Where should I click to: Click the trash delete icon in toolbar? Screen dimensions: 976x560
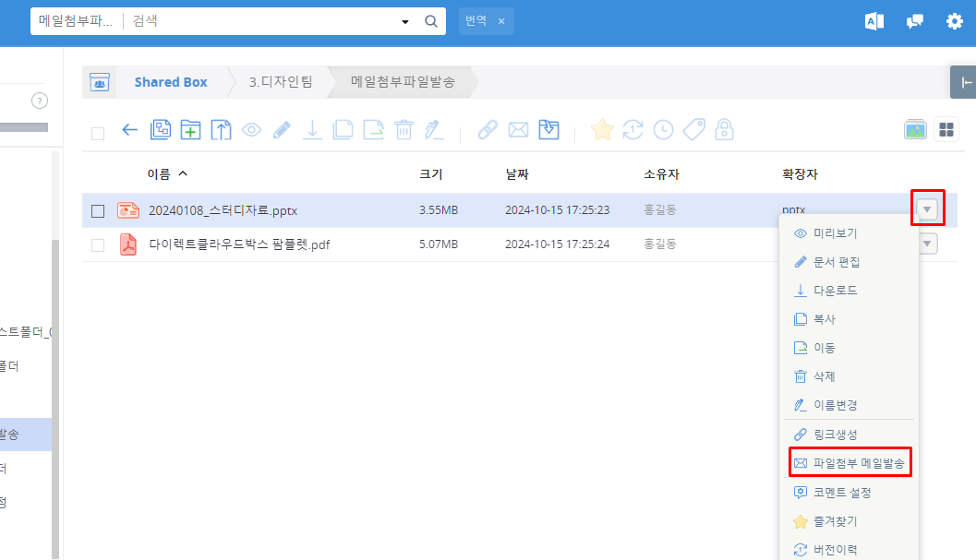pos(404,130)
